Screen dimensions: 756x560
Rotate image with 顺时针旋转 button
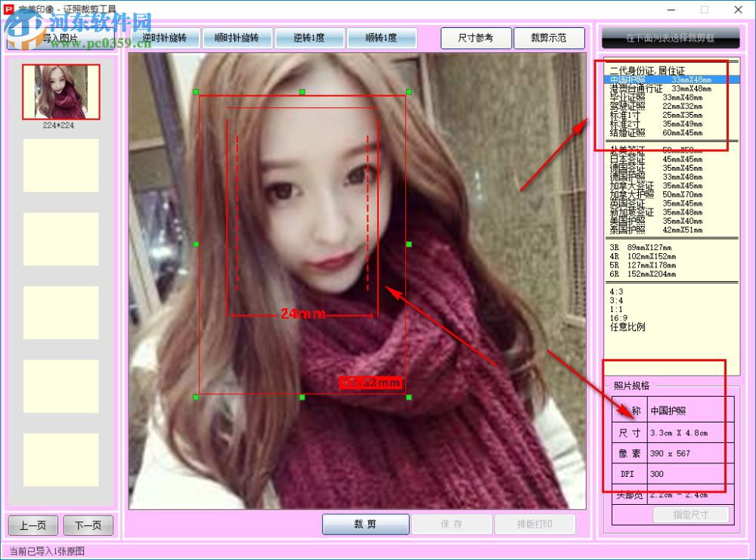pyautogui.click(x=237, y=38)
